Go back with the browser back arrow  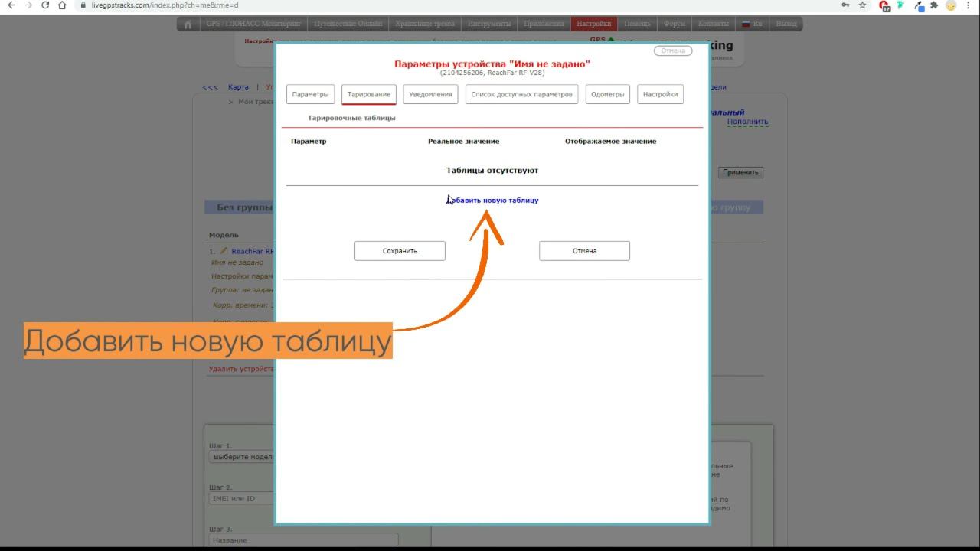click(11, 5)
